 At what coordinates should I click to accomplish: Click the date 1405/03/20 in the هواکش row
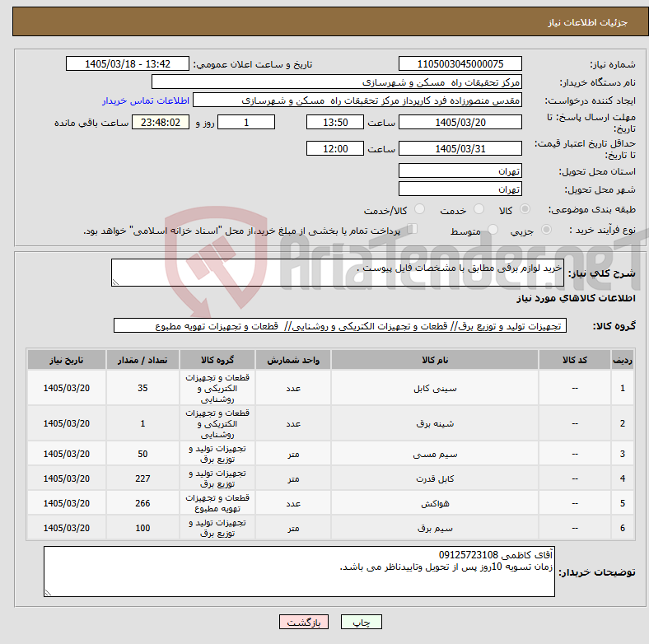[x=66, y=503]
